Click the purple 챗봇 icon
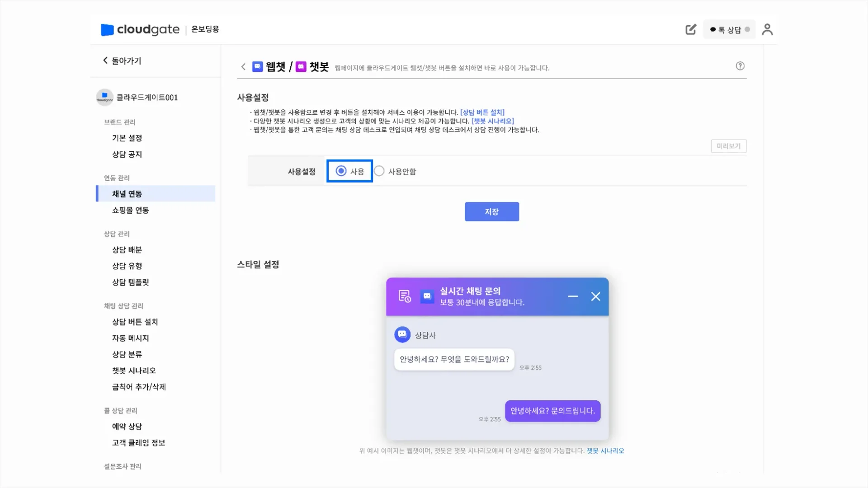 300,66
